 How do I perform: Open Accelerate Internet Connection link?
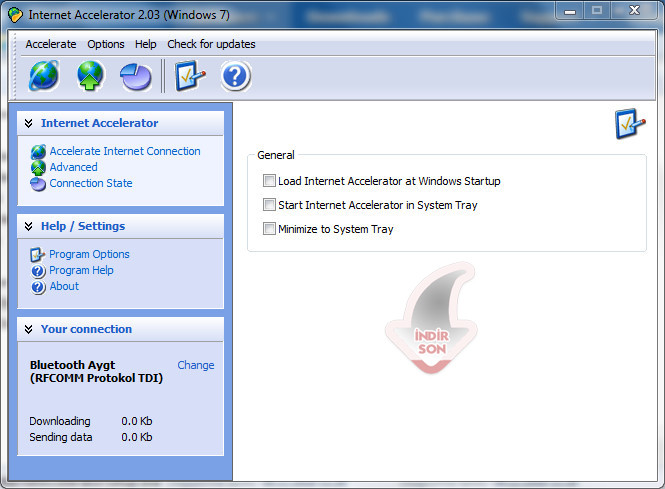(x=125, y=151)
